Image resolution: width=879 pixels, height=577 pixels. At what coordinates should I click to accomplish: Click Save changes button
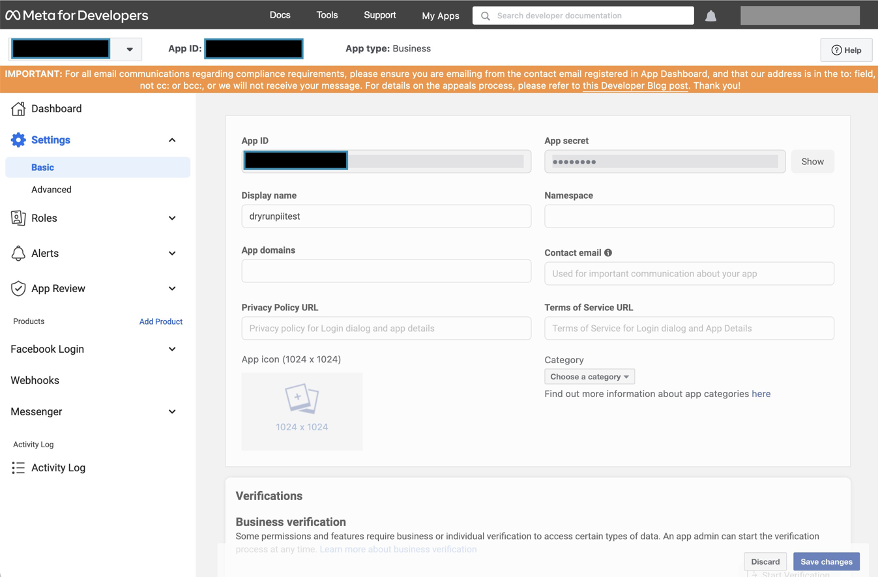(x=826, y=561)
